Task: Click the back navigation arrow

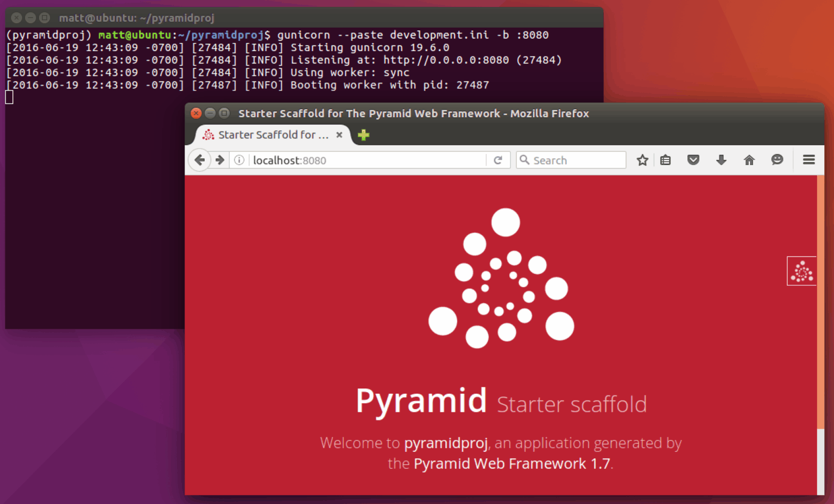Action: coord(200,160)
